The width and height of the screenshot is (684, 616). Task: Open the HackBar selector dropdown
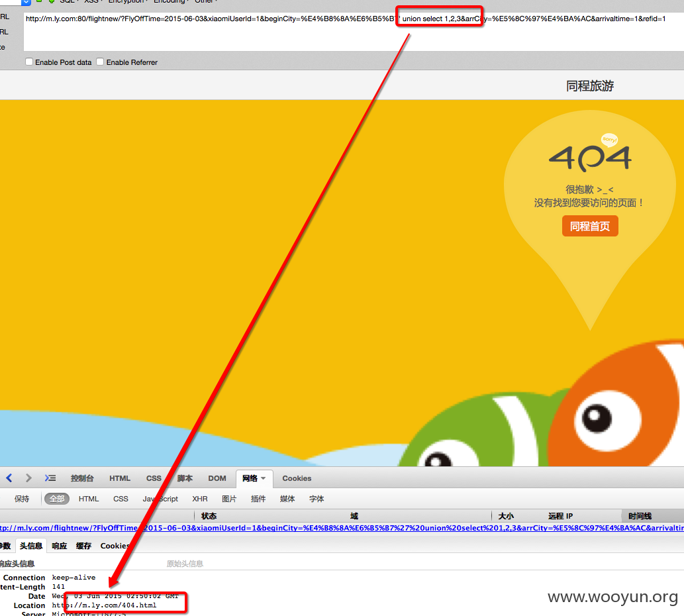click(26, 2)
